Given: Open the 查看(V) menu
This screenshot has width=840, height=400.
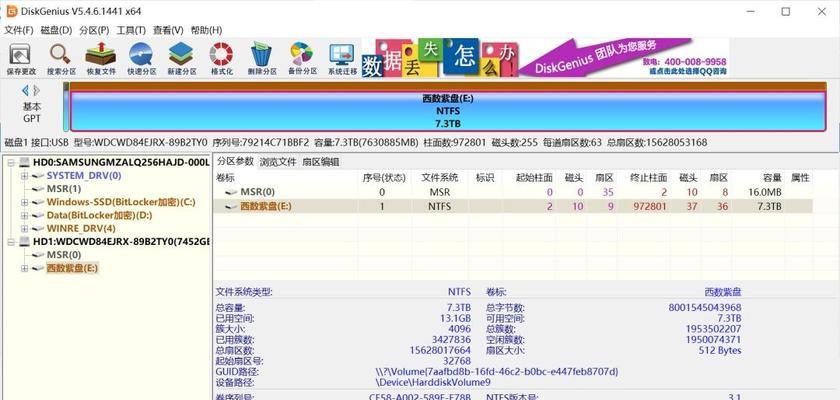Looking at the screenshot, I should pos(168,30).
